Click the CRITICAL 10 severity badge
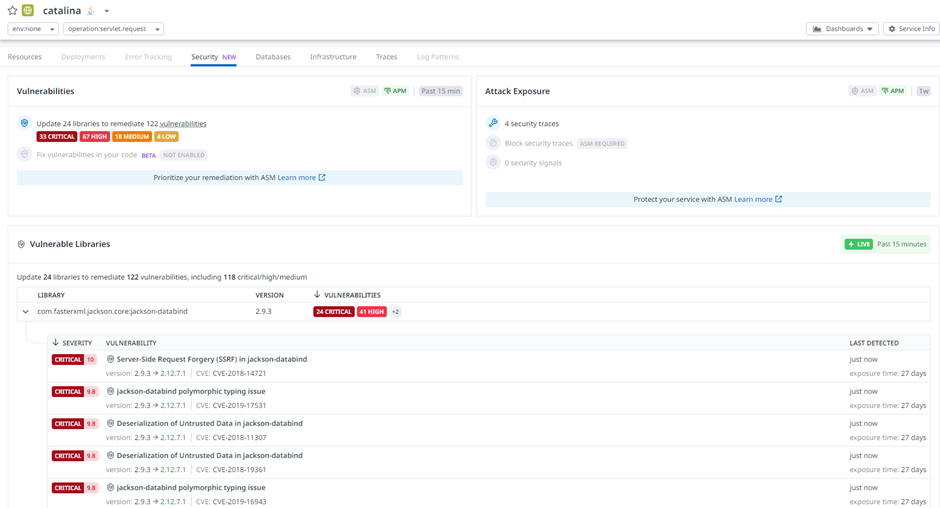Viewport: 940px width, 508px height. point(74,360)
